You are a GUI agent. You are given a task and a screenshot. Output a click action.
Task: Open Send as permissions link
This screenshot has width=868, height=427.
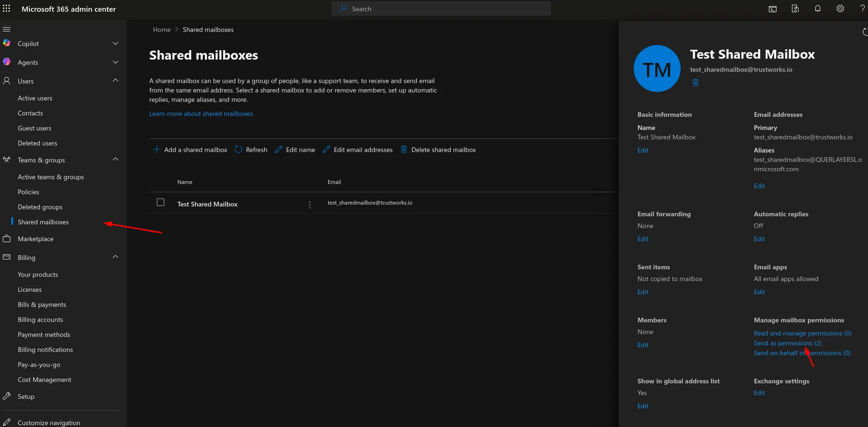click(x=788, y=343)
